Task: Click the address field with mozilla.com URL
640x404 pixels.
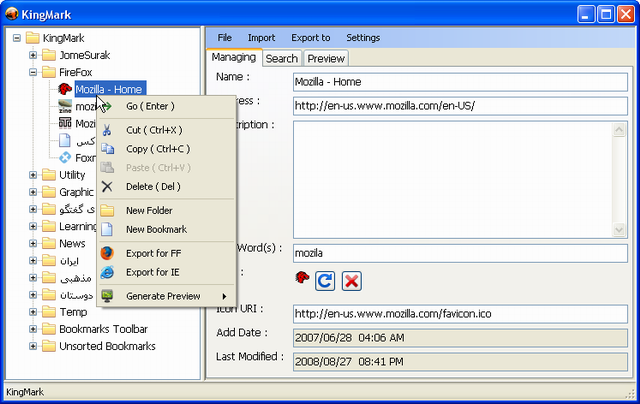Action: [460, 106]
